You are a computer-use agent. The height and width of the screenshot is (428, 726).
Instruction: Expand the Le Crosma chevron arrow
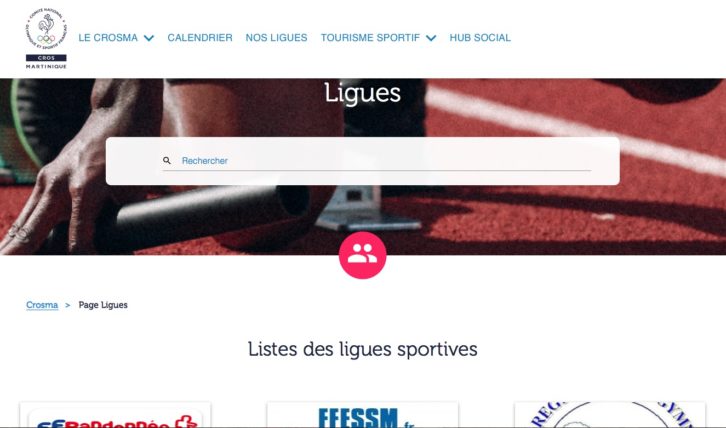pyautogui.click(x=149, y=38)
